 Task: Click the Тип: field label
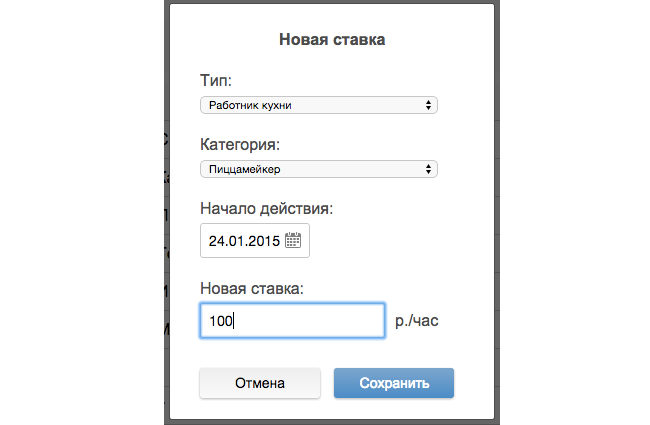pyautogui.click(x=216, y=80)
